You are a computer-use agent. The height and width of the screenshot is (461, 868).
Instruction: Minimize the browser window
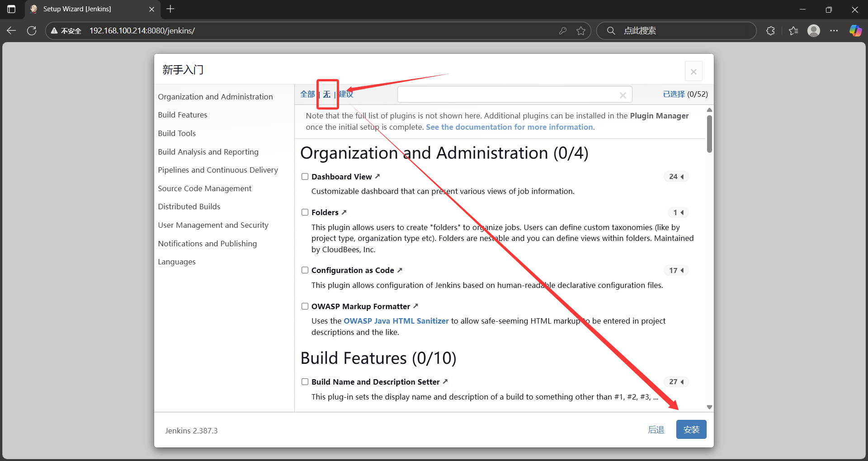[802, 9]
